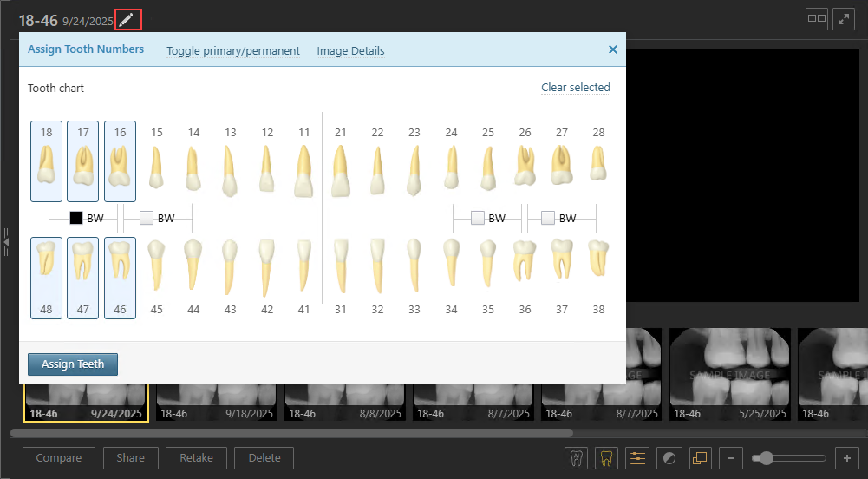The width and height of the screenshot is (868, 479).
Task: Switch to the two-pane layout view
Action: [x=816, y=19]
